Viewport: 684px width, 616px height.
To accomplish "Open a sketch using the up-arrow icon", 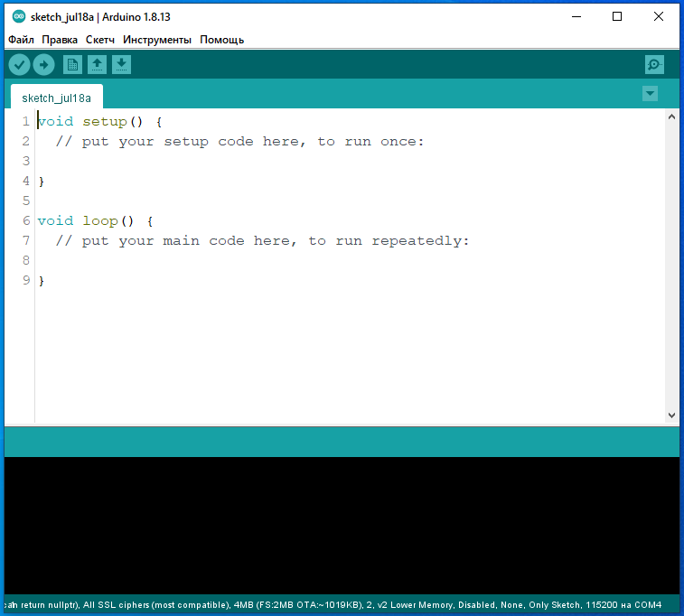I will (x=97, y=65).
